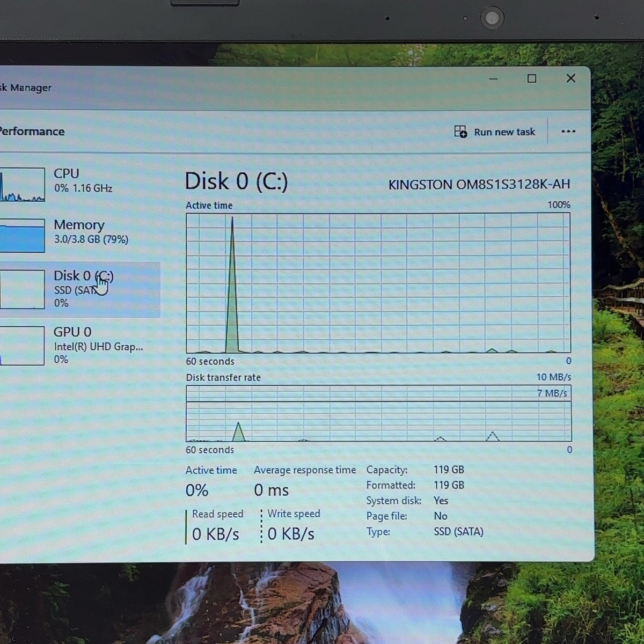Click the Performance page title

(32, 131)
